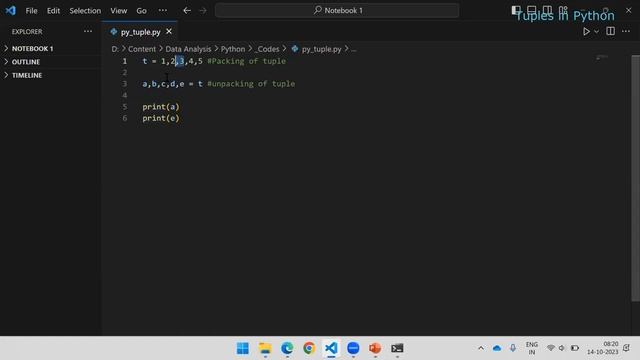Click the print(a) line
Viewport: 640px width, 360px height.
pyautogui.click(x=161, y=107)
